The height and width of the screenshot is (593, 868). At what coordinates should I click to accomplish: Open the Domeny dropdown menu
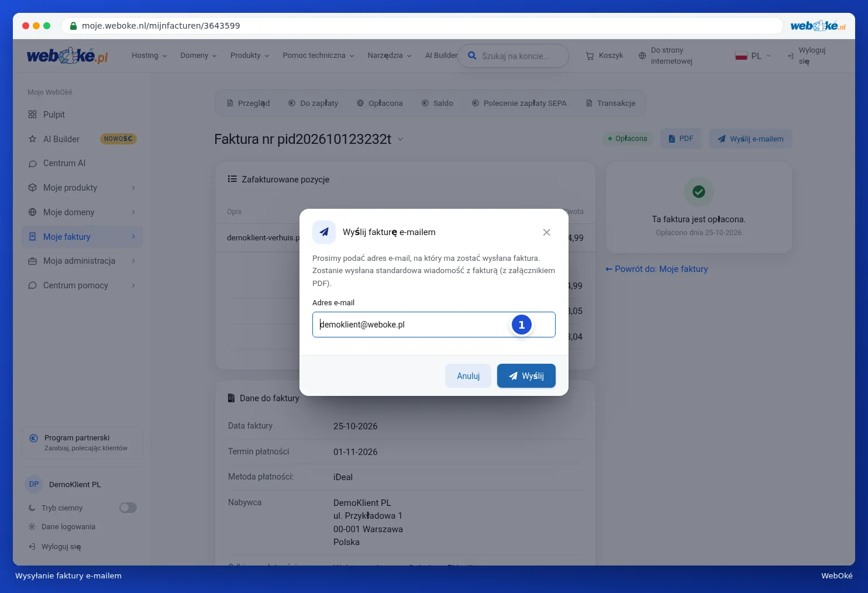(198, 56)
